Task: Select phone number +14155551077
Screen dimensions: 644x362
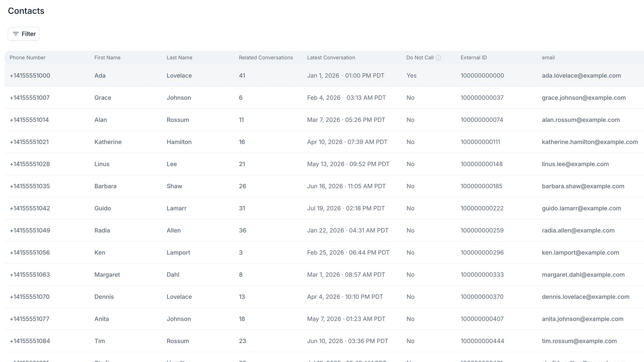Action: coord(29,319)
